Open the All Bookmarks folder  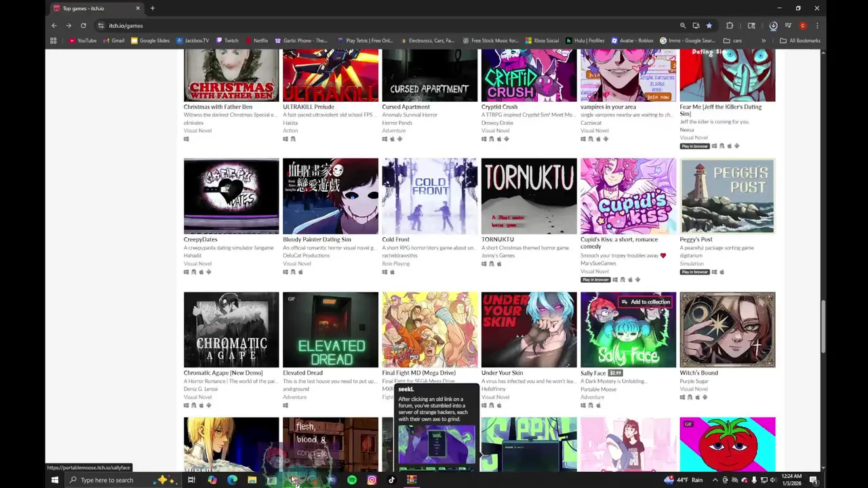tap(800, 41)
